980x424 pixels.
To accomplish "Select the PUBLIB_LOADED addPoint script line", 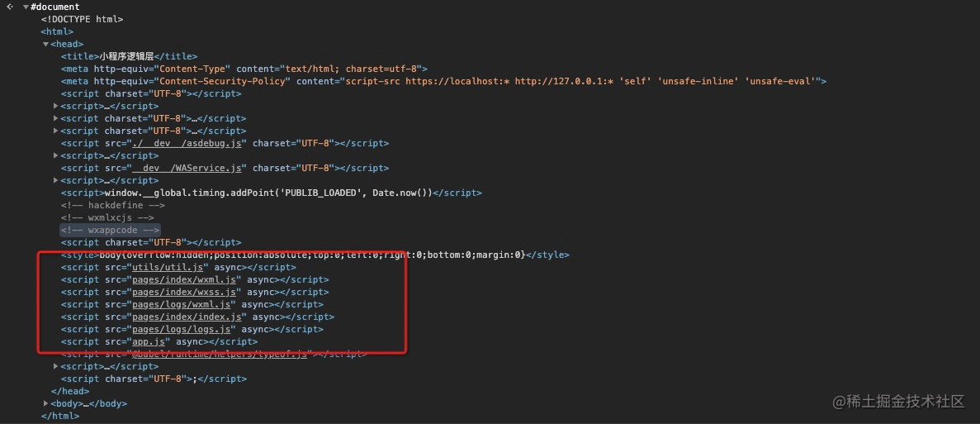I will 271,193.
